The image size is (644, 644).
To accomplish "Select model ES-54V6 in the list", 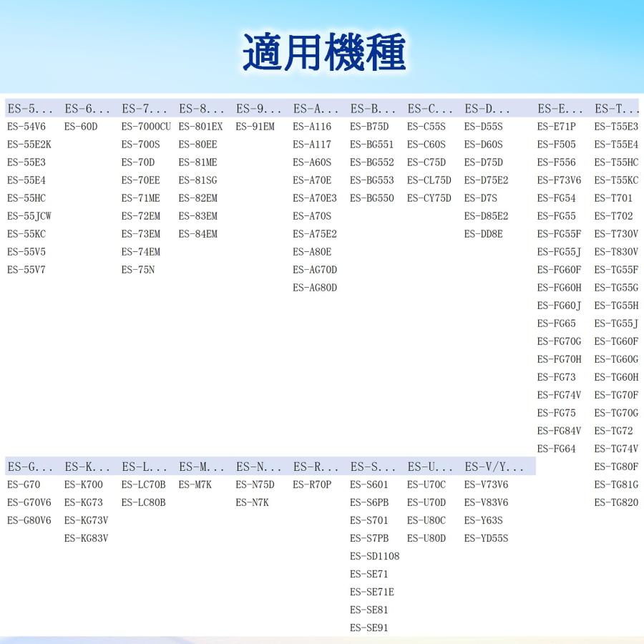I will [27, 127].
